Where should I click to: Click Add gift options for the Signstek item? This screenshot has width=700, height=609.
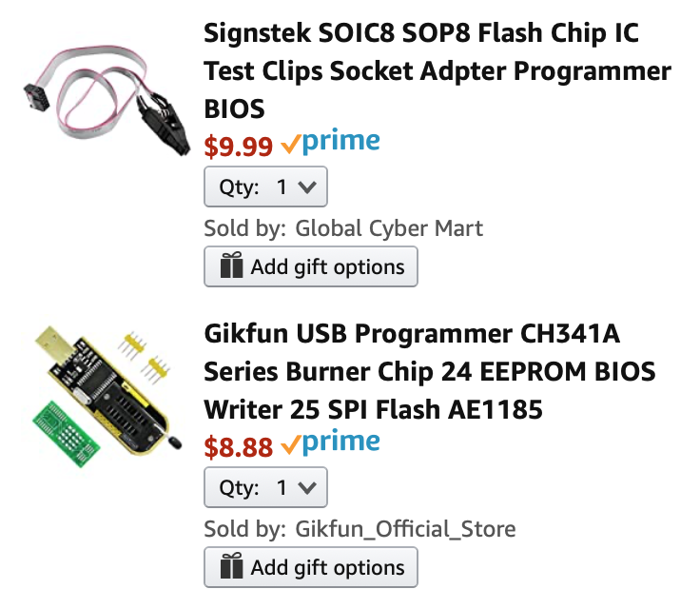(311, 267)
